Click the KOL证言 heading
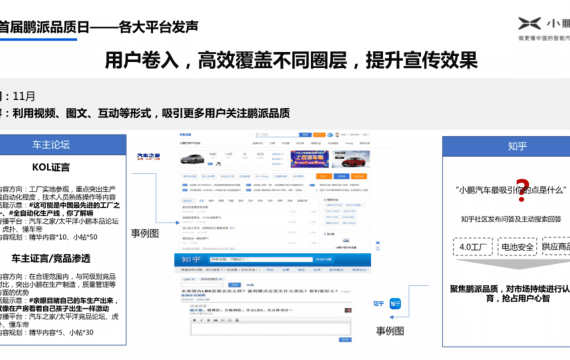 tap(51, 167)
